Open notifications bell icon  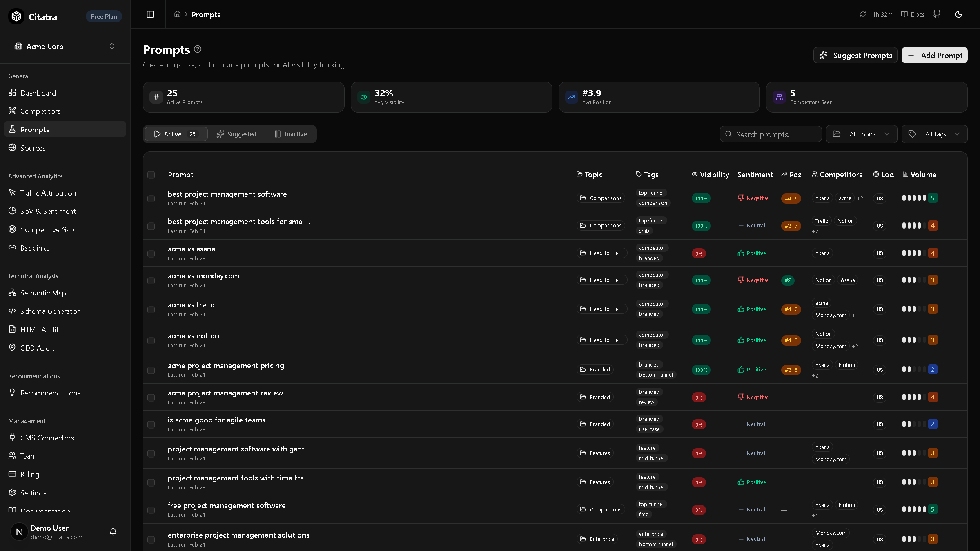(x=113, y=531)
